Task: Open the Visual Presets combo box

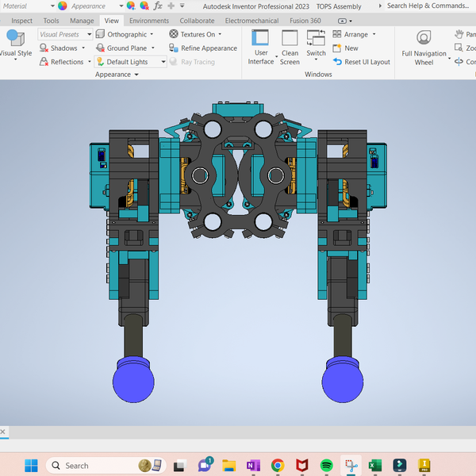Action: [65, 34]
